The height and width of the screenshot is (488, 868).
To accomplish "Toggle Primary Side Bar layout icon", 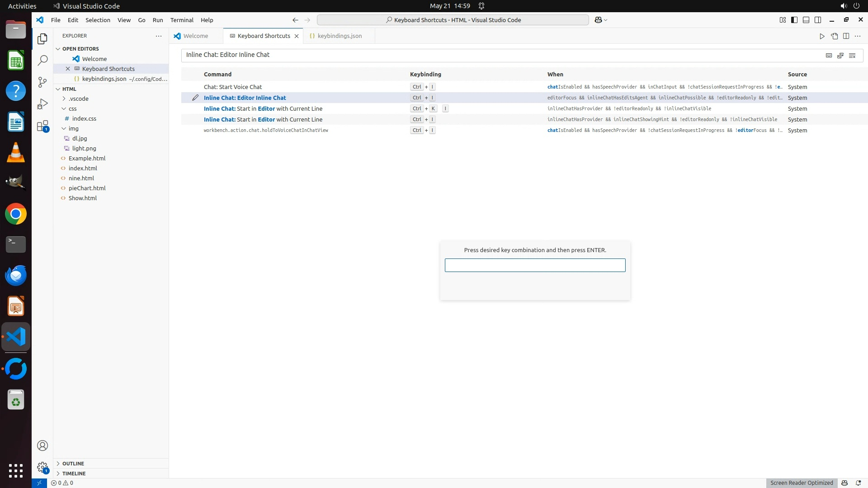I will point(794,20).
